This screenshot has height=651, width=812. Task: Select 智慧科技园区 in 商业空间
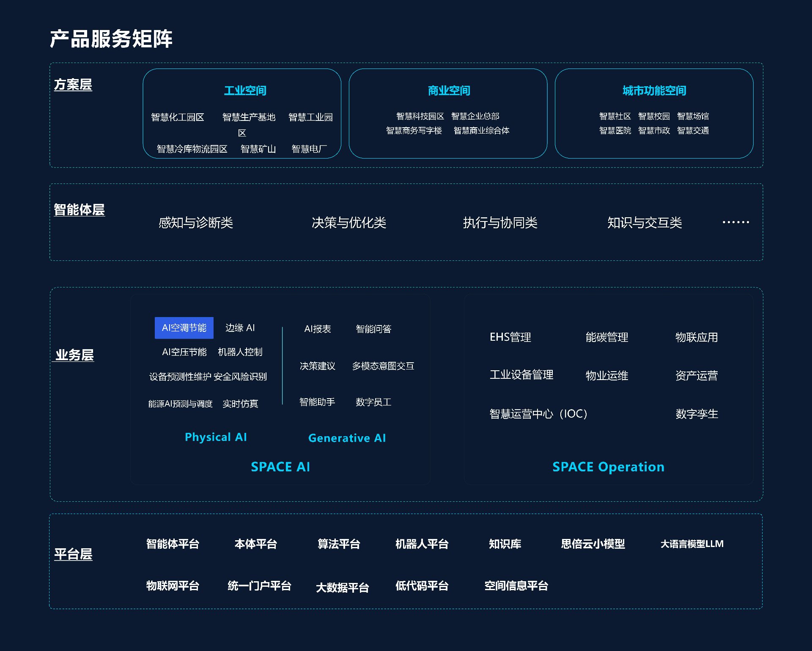[420, 116]
